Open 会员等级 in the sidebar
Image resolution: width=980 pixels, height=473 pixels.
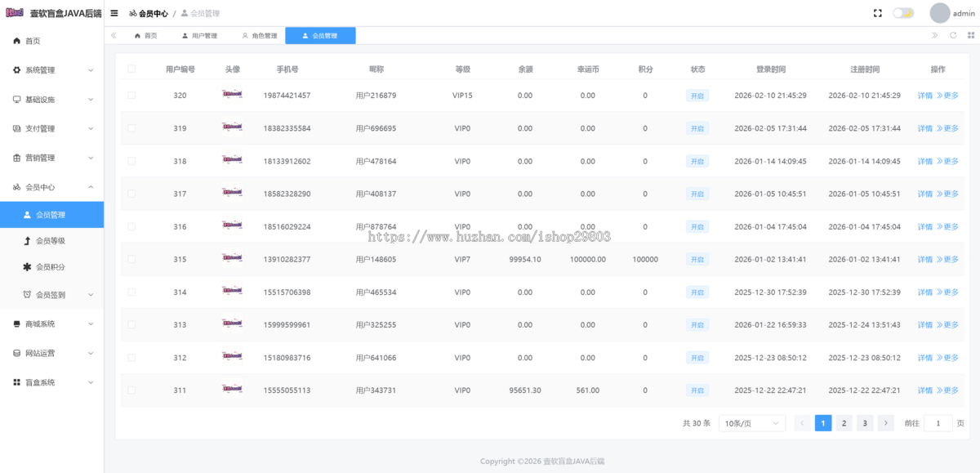tap(51, 241)
